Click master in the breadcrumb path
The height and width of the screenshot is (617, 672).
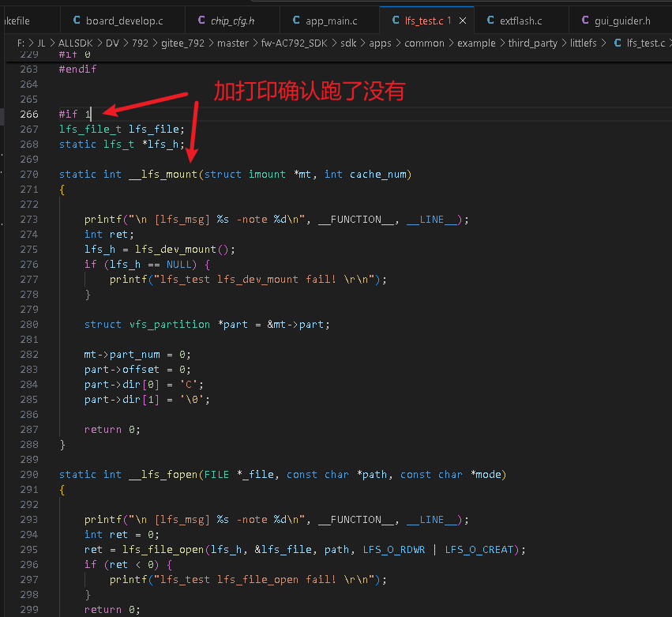click(233, 43)
